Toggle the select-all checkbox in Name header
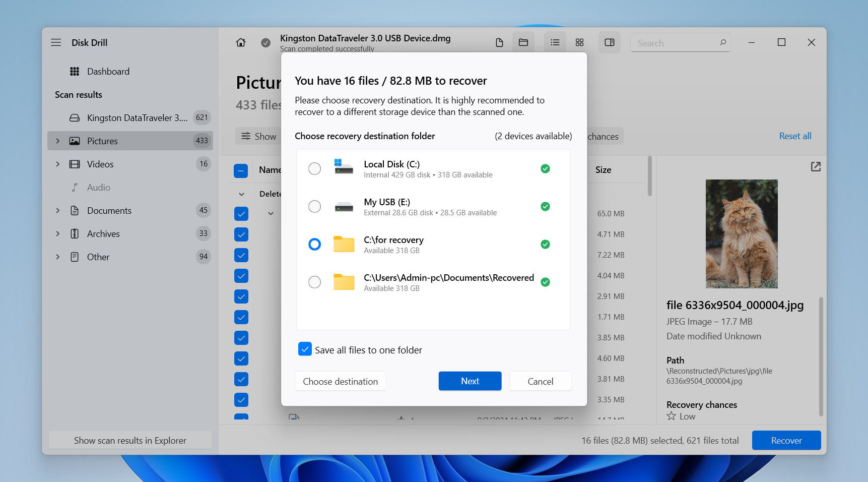868x482 pixels. tap(241, 171)
